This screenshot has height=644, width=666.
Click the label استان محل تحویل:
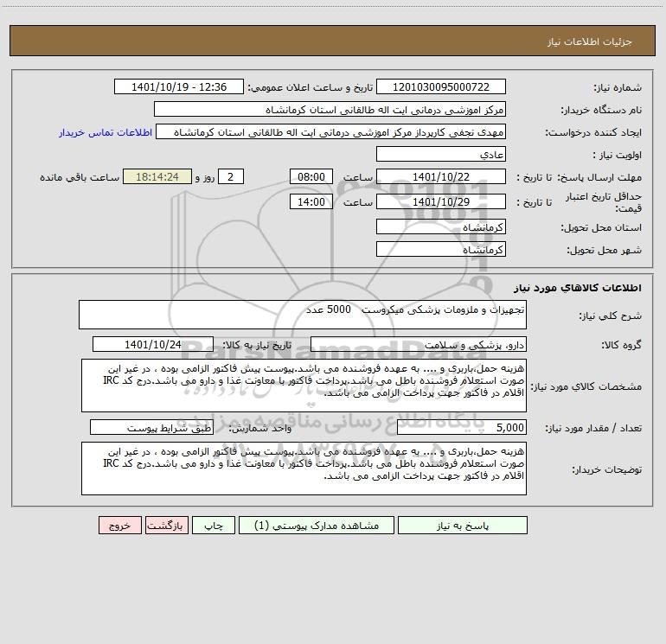pos(601,227)
